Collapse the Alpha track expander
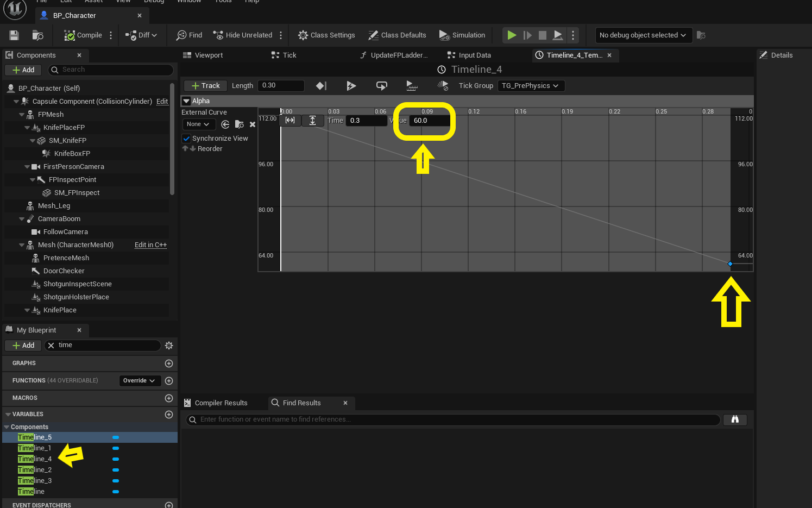Screen dimensions: 812x508 (x=186, y=101)
